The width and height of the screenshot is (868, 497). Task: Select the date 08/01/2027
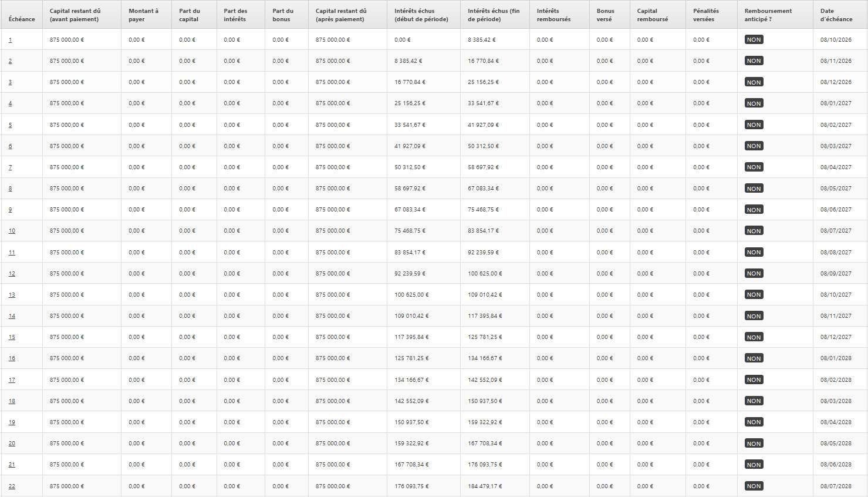(836, 103)
